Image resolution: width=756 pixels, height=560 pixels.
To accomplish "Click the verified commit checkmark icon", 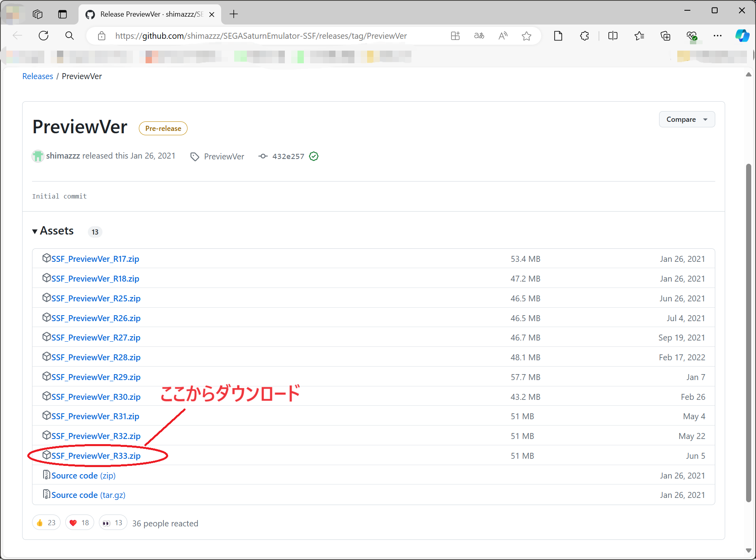I will pos(314,156).
